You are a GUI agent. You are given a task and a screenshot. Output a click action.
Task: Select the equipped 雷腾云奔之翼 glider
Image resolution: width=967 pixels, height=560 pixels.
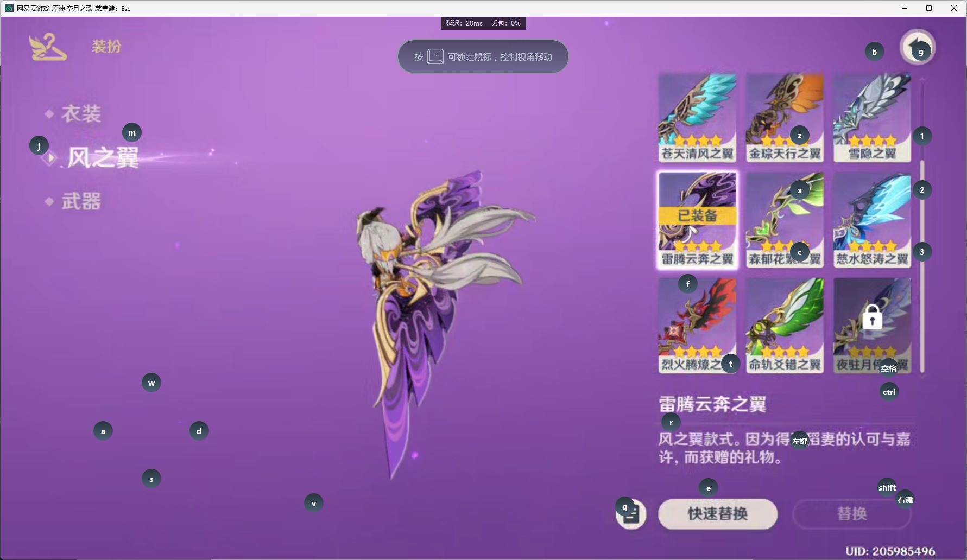698,220
